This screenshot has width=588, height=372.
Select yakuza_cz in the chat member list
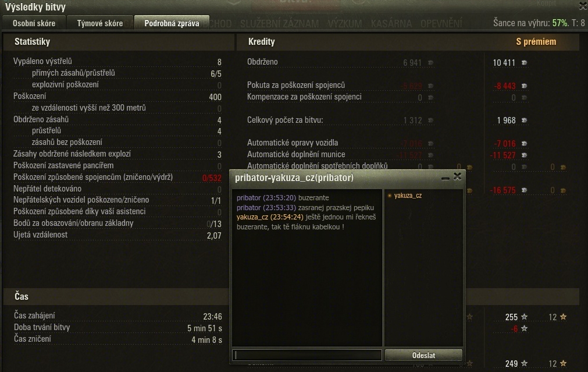click(x=408, y=196)
